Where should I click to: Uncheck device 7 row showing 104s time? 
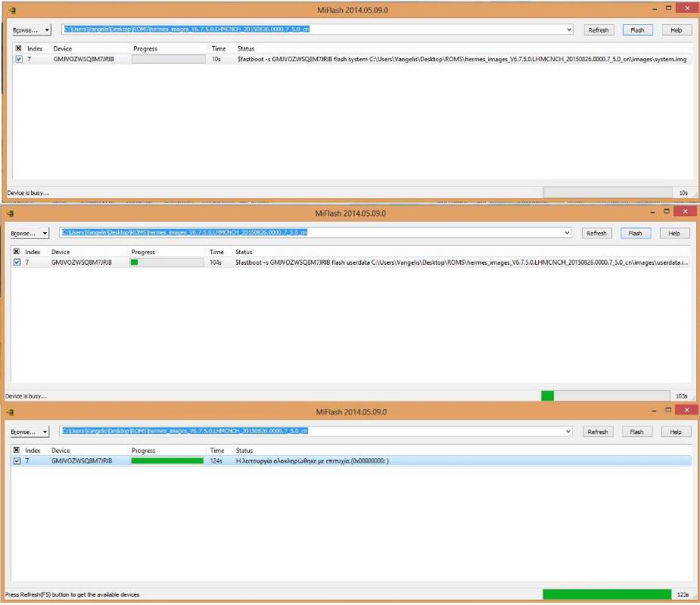[x=17, y=262]
